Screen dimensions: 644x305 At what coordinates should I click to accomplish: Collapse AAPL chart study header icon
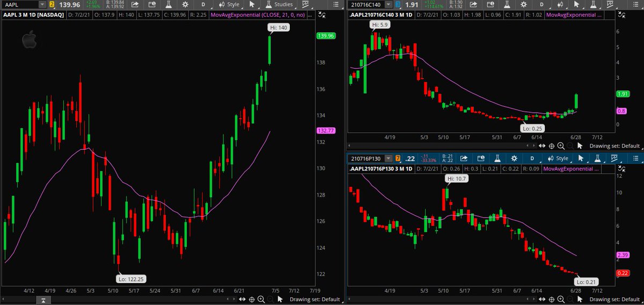click(321, 14)
